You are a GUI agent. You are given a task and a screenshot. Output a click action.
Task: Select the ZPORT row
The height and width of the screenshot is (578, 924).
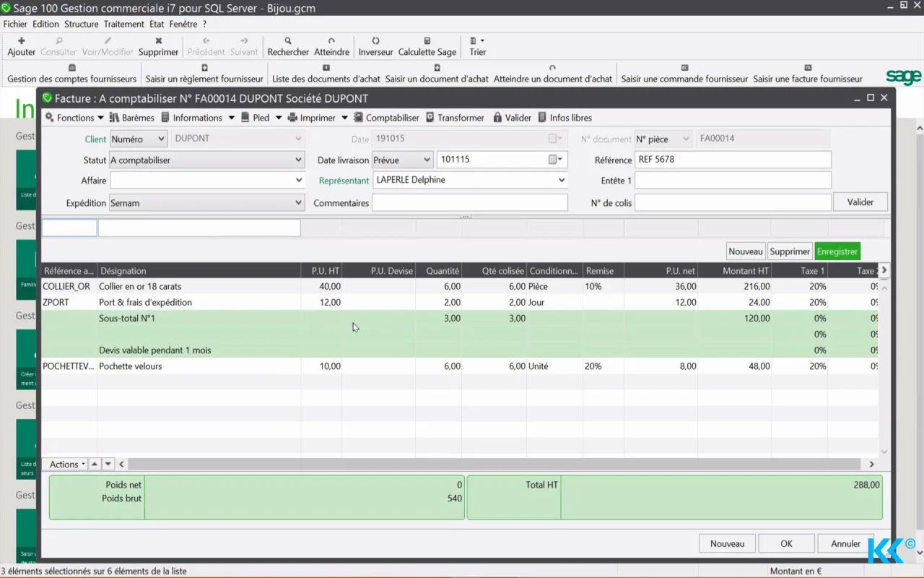coord(460,303)
